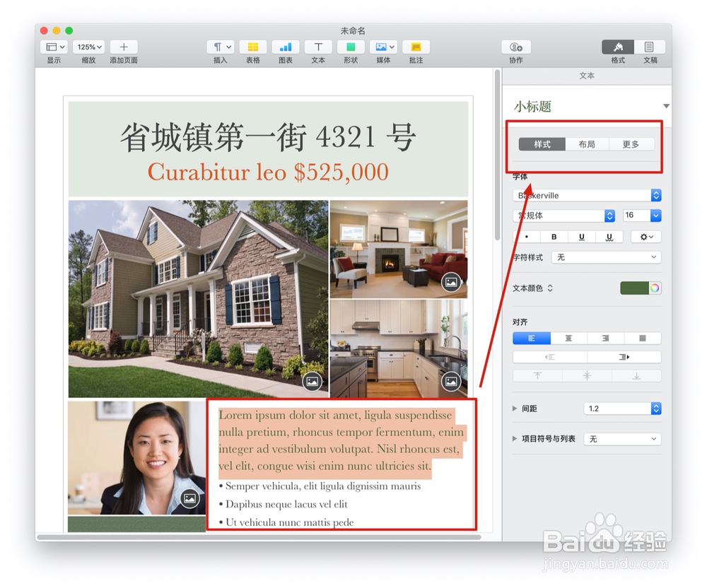Image resolution: width=707 pixels, height=588 pixels.
Task: Click the 格式 Format button
Action: pyautogui.click(x=617, y=47)
